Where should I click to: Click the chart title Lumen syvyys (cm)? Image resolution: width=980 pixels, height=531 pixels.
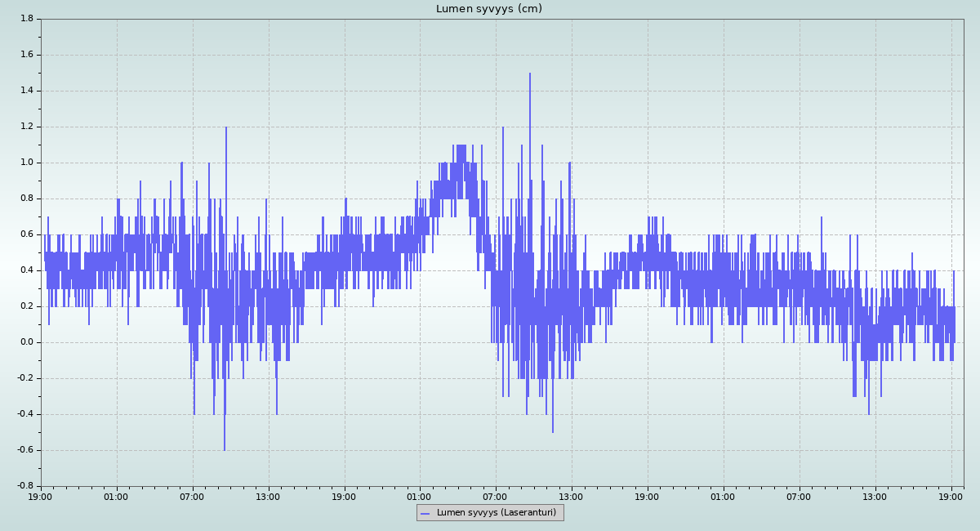(488, 9)
